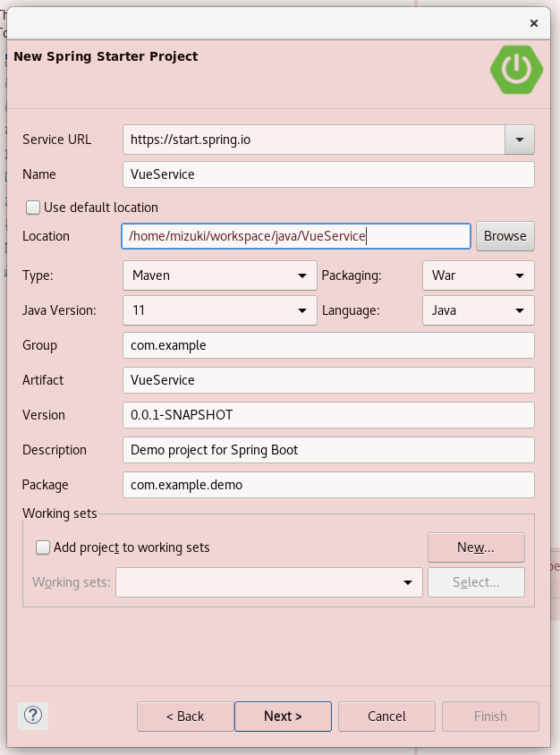This screenshot has height=755, width=560.
Task: Click the help question mark icon
Action: [33, 716]
